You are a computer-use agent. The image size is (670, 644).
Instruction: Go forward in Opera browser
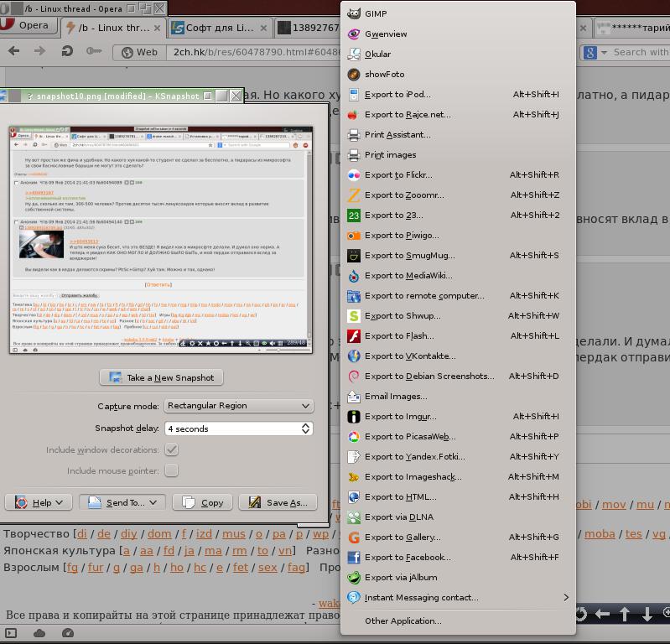(x=39, y=51)
